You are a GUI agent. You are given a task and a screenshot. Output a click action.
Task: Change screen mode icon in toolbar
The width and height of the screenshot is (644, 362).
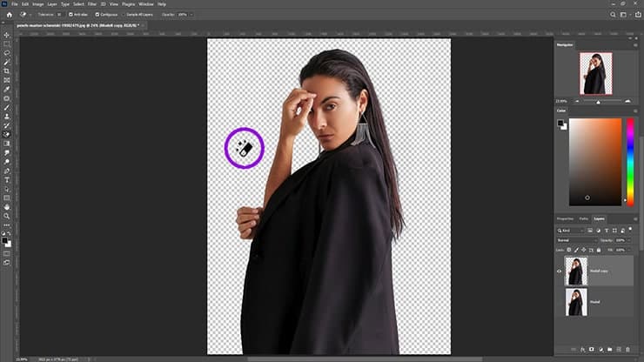click(x=7, y=263)
